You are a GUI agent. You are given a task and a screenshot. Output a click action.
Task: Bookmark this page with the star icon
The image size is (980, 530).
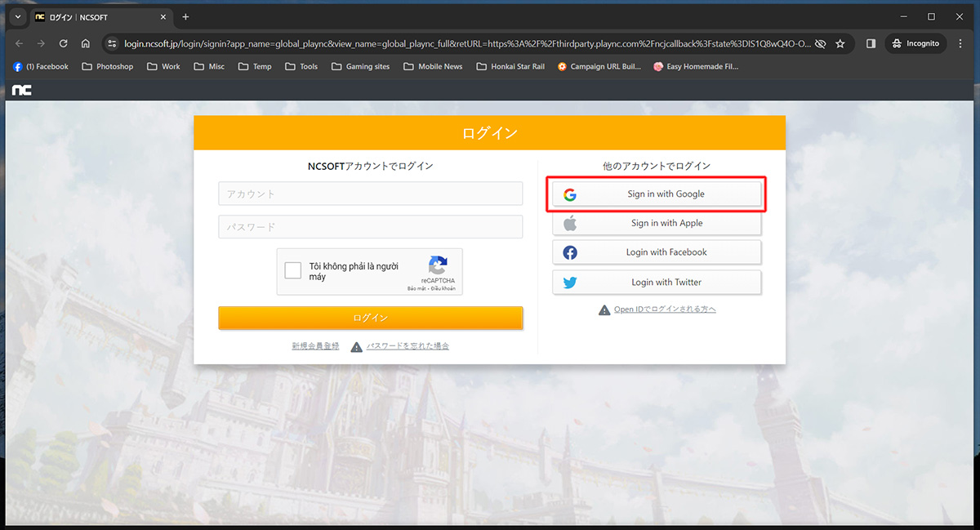(x=840, y=43)
